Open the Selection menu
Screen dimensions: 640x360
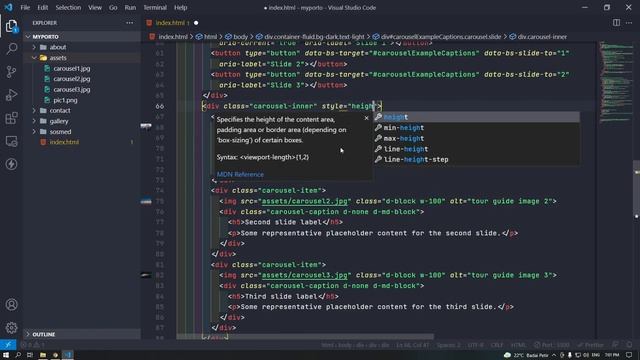tap(68, 7)
